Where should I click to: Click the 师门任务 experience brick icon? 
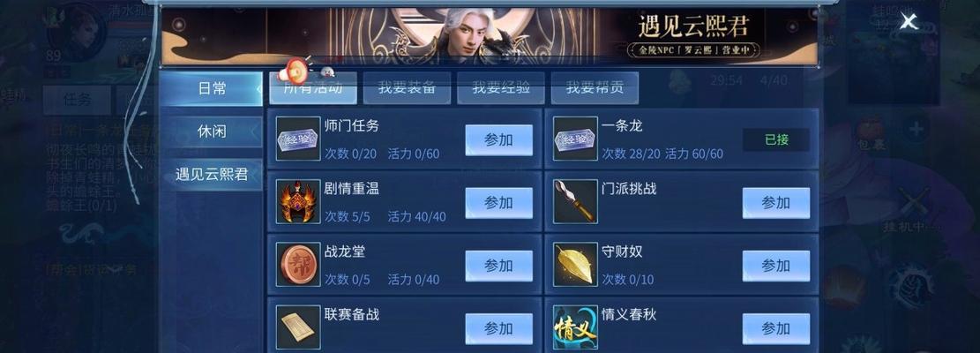tap(298, 139)
